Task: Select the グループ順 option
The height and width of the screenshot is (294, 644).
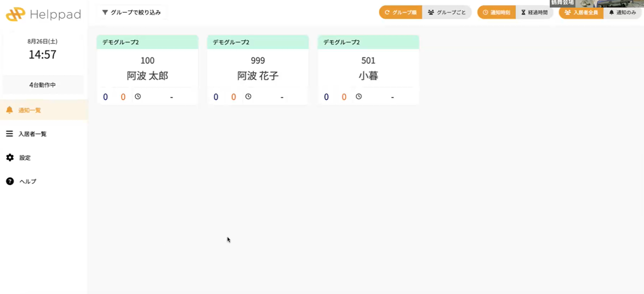Action: click(x=401, y=12)
